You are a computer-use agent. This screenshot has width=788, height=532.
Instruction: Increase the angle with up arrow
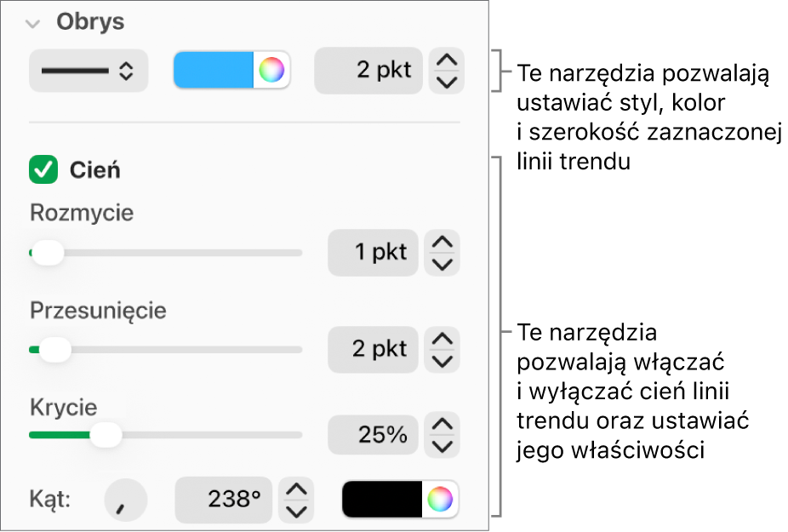[296, 489]
